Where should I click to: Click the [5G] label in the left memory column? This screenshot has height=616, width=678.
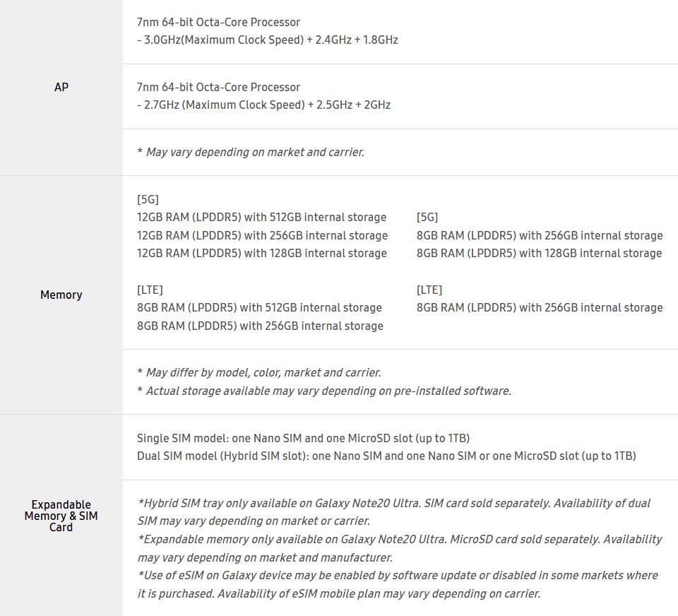(x=148, y=200)
